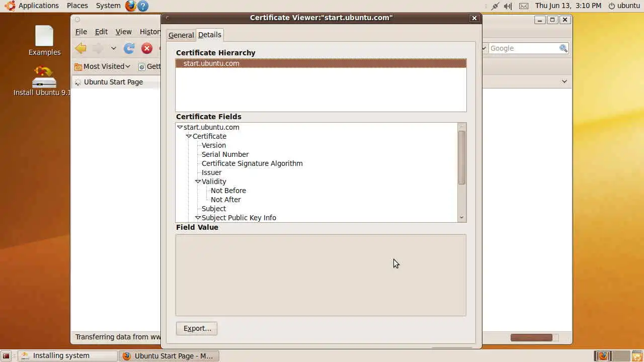Open history dropdown next to forward button
This screenshot has width=644, height=362.
point(114,48)
